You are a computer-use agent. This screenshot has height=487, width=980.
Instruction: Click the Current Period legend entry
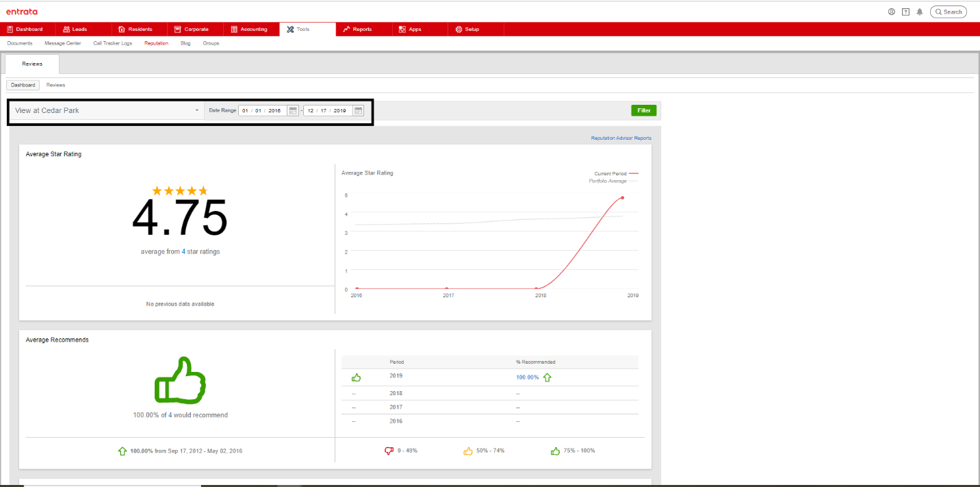[x=616, y=174]
